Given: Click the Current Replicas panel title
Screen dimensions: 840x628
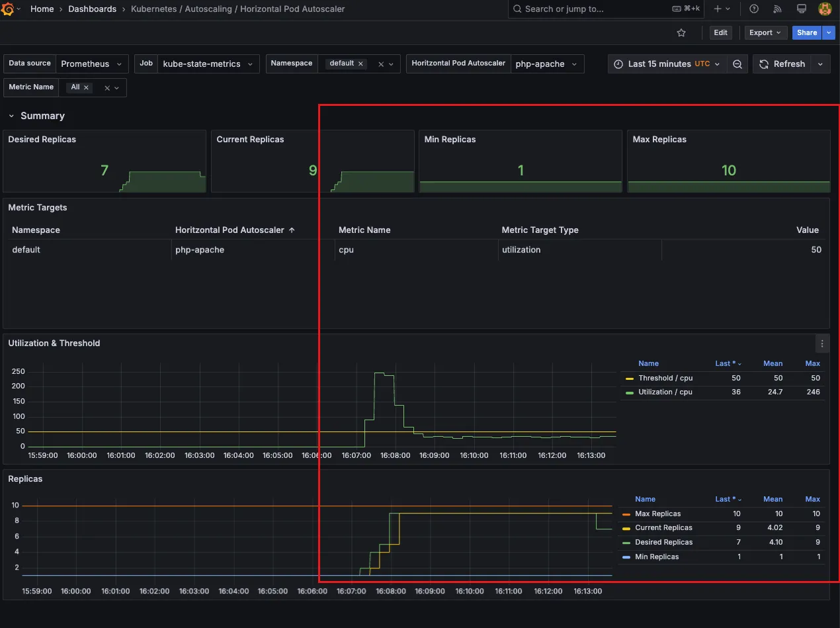Looking at the screenshot, I should pos(250,140).
